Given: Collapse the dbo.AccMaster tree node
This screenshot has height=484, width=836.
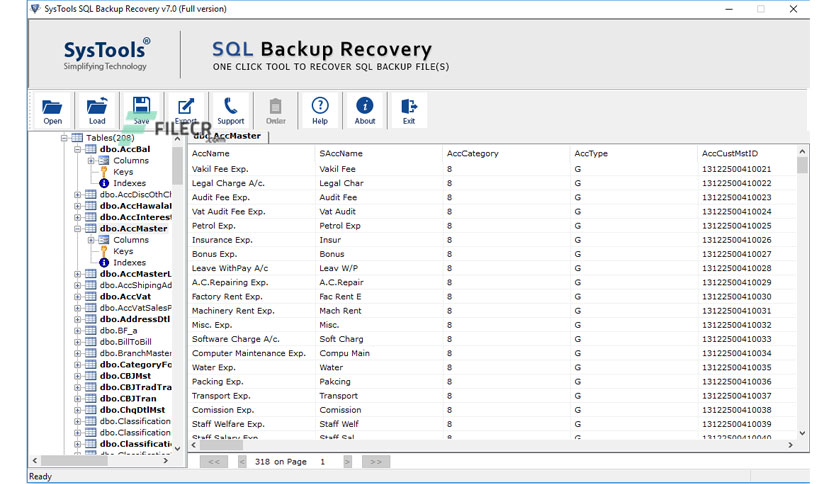Looking at the screenshot, I should 77,229.
